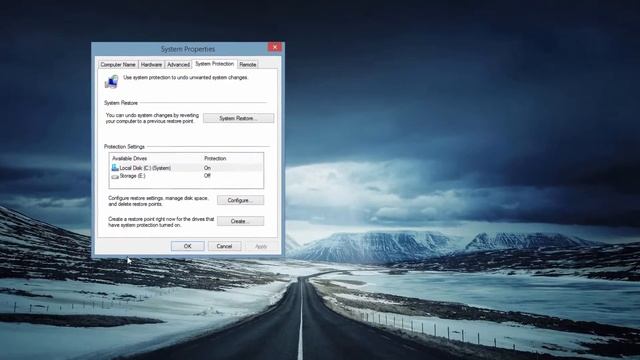Confirm with the OK button
Viewport: 640px width, 360px height.
click(x=187, y=246)
